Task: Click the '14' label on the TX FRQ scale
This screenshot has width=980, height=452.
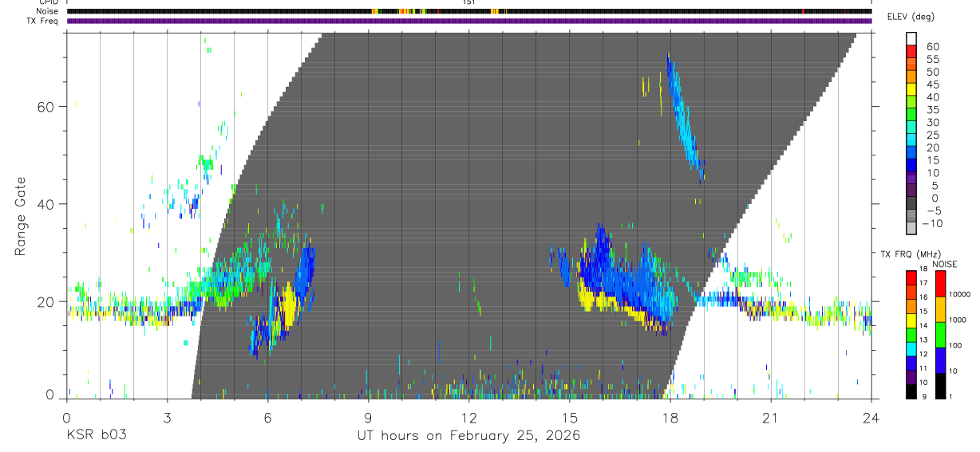Action: pyautogui.click(x=924, y=325)
